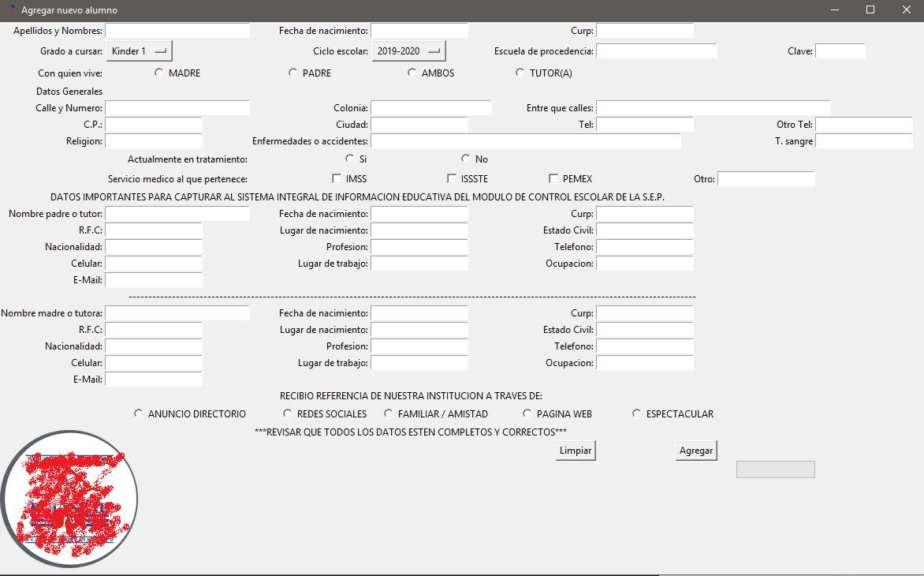Screen dimensions: 924x576
Task: Pick the TUTOR(A) radio option
Action: pos(520,73)
